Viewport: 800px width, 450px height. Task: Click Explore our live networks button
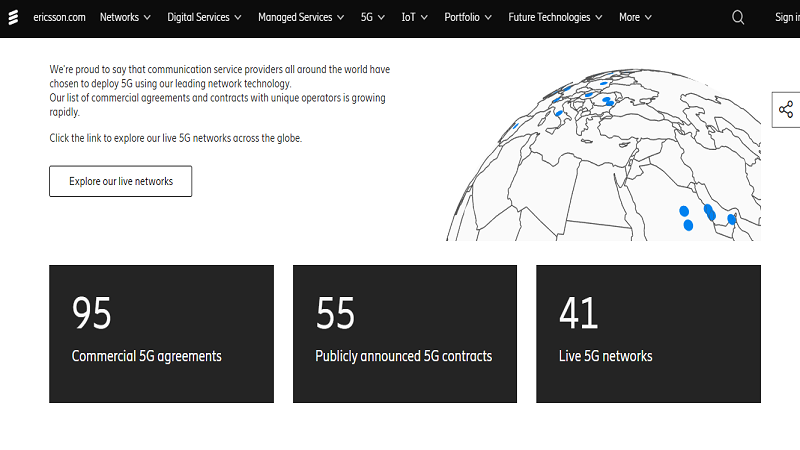120,181
